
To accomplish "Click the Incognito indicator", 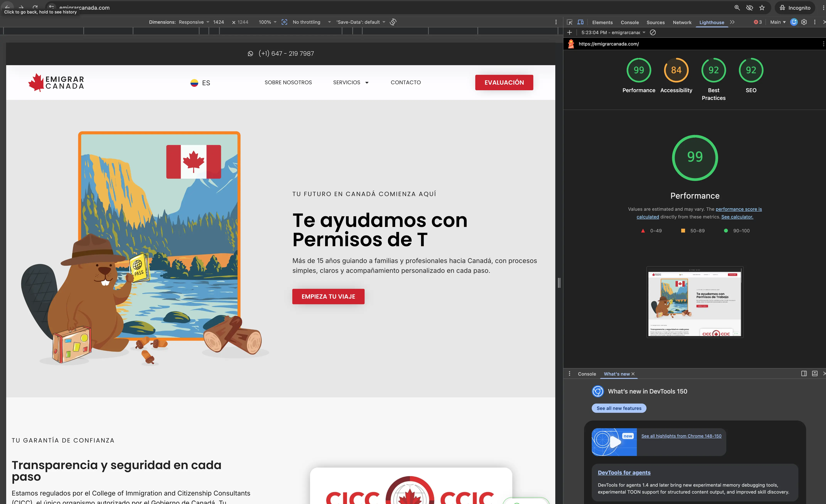I will tap(795, 8).
